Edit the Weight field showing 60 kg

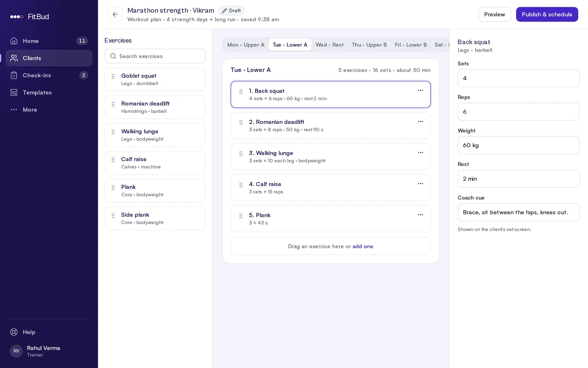519,145
